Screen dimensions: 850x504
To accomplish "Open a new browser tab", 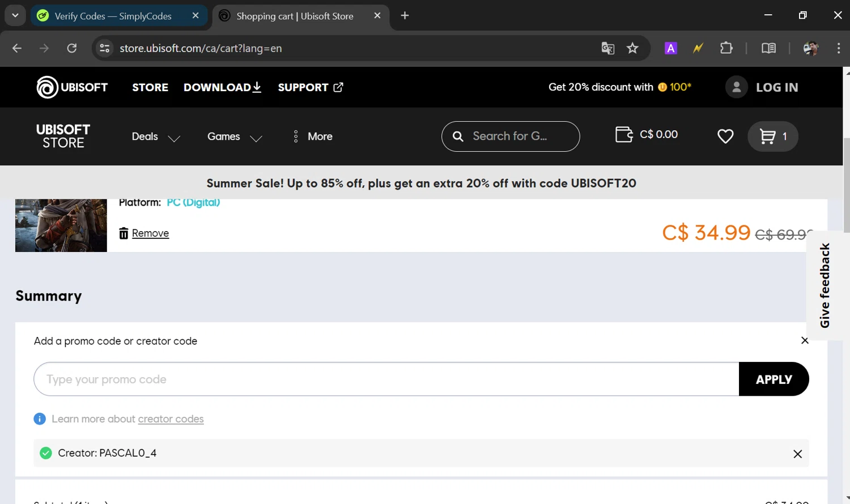I will click(x=405, y=16).
